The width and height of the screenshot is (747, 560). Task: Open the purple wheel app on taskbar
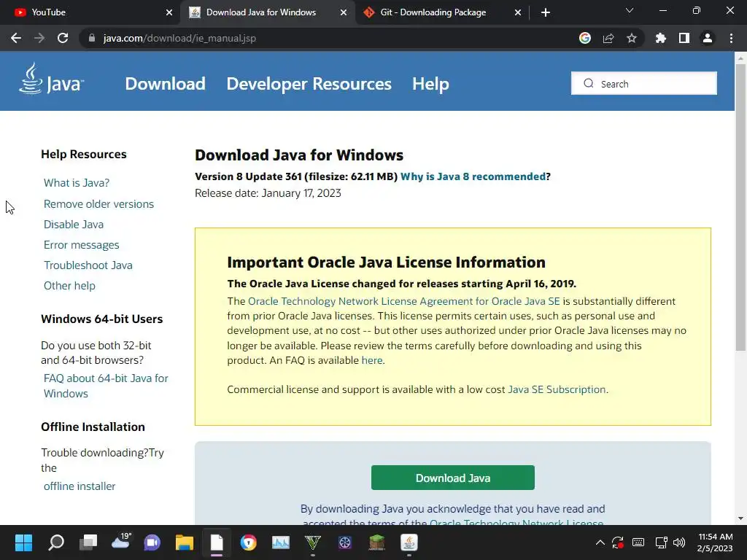[345, 542]
